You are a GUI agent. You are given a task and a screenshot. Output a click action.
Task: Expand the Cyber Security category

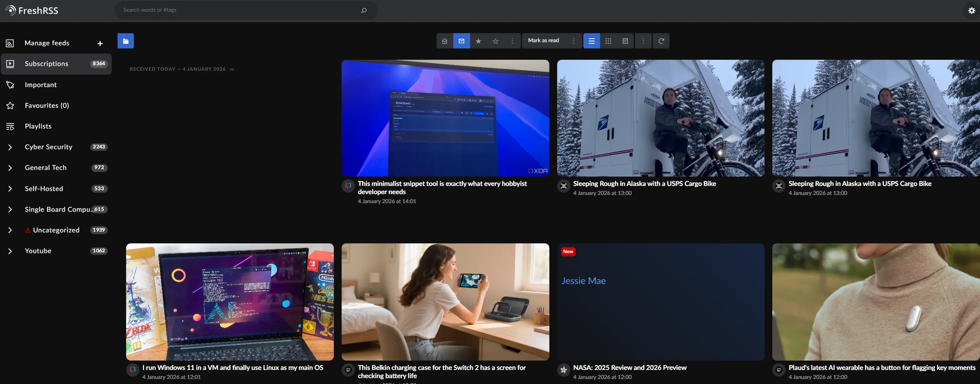(10, 147)
